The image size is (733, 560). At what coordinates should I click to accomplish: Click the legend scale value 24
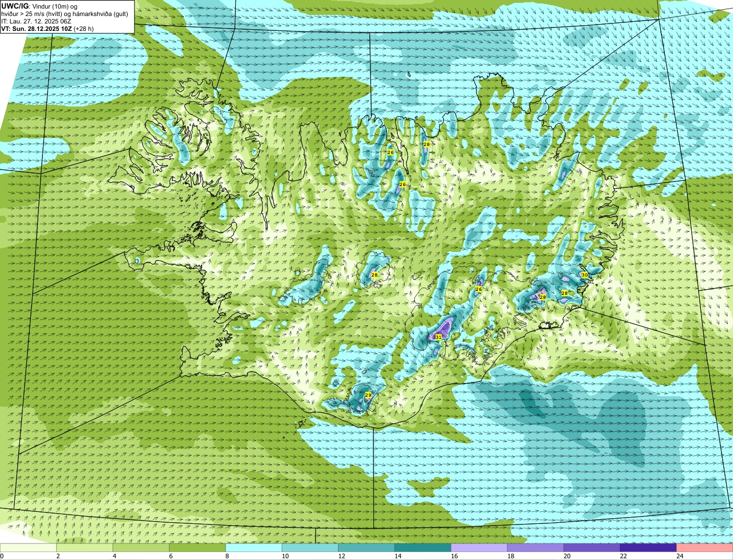(680, 556)
